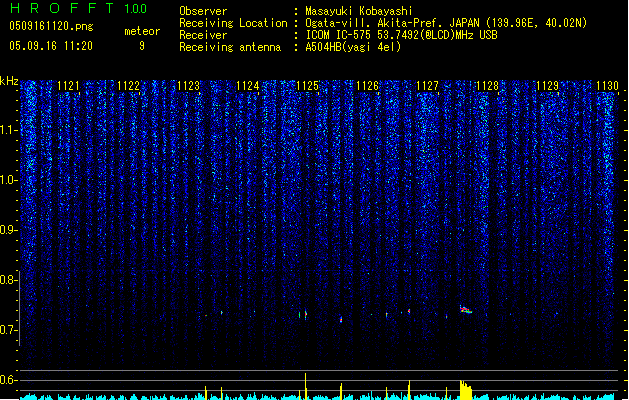Click the 1125 time marker
629x400 pixels.
tap(307, 86)
